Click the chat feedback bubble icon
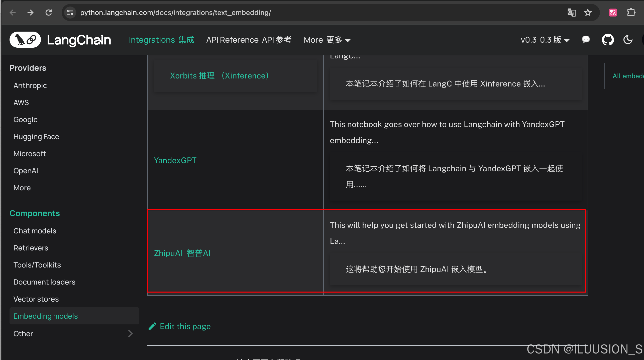The height and width of the screenshot is (360, 644). 586,40
